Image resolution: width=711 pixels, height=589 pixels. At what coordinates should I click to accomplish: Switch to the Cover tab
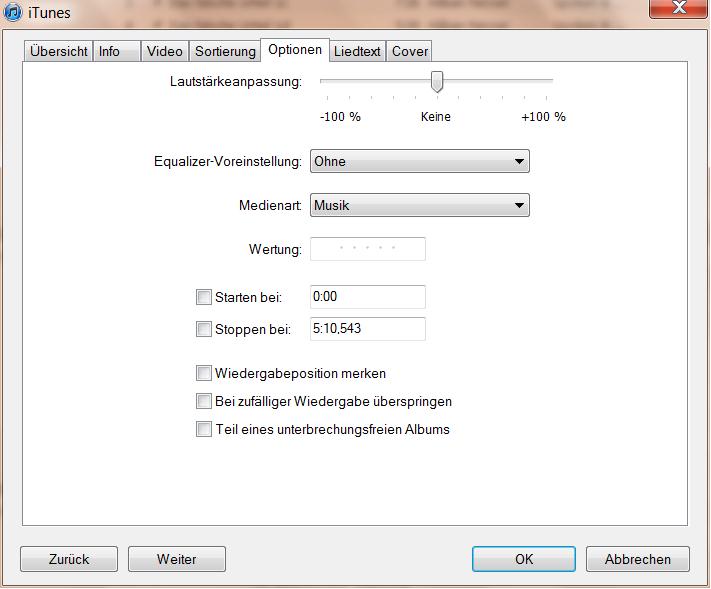(409, 51)
